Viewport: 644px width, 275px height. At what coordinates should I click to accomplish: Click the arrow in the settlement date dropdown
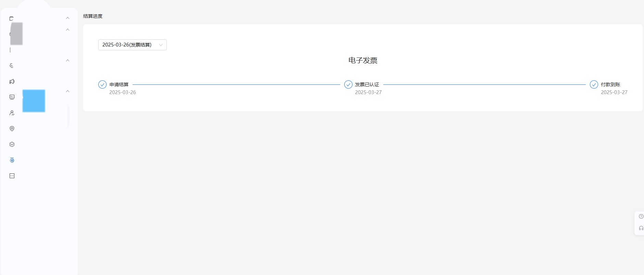(x=161, y=45)
